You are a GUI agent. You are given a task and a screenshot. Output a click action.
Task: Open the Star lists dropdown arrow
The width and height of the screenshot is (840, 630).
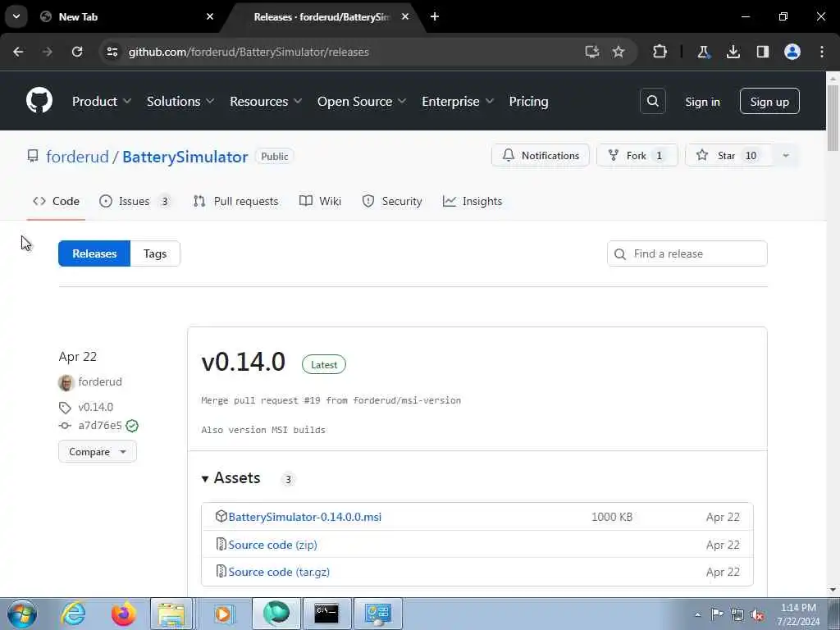point(786,155)
